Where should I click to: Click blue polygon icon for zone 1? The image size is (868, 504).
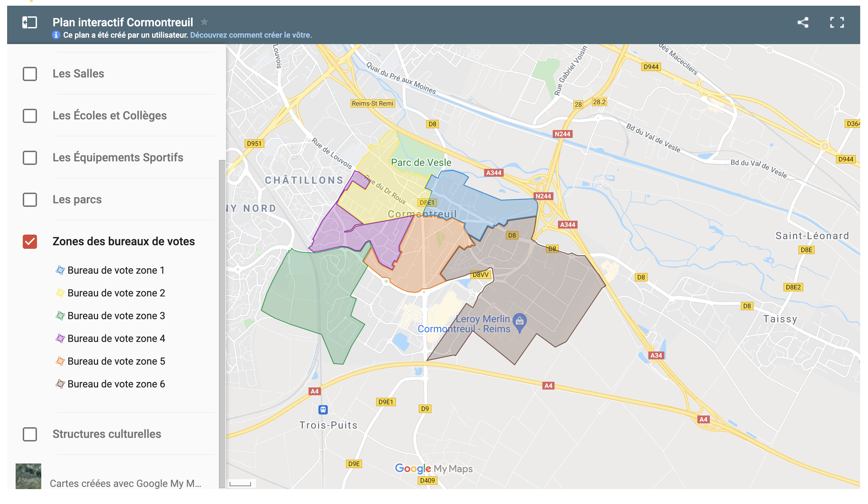coord(60,270)
